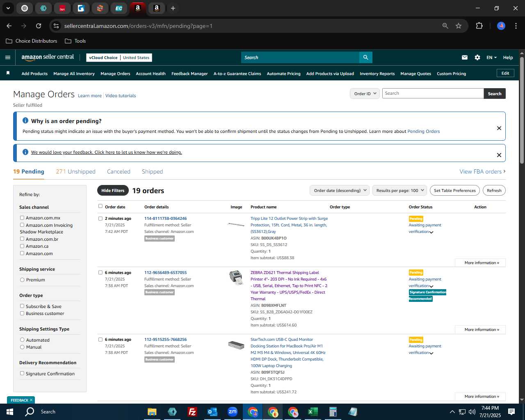Check the Amazon.com.br filter
This screenshot has height=420, width=525.
[x=22, y=239]
